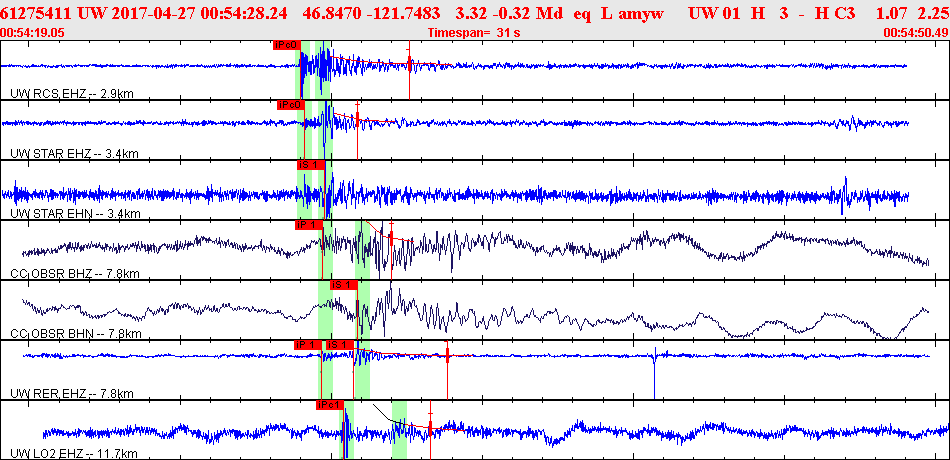
Task: Click the UW RCS EHZ -- 2.9km label
Action: coord(72,93)
